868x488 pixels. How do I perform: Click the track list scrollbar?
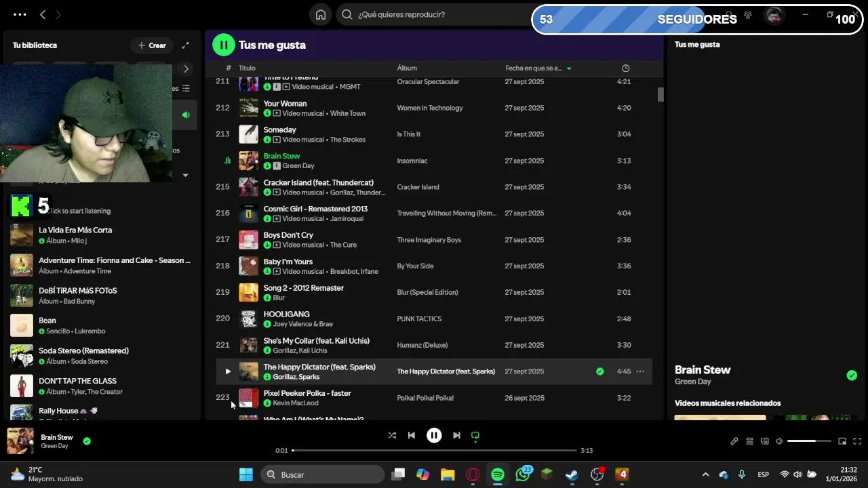(660, 94)
